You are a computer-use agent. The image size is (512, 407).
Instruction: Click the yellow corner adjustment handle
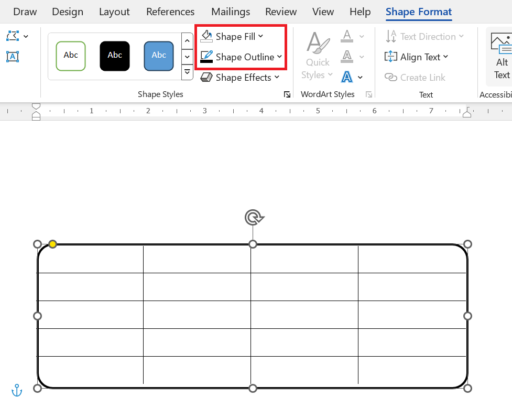tap(53, 244)
